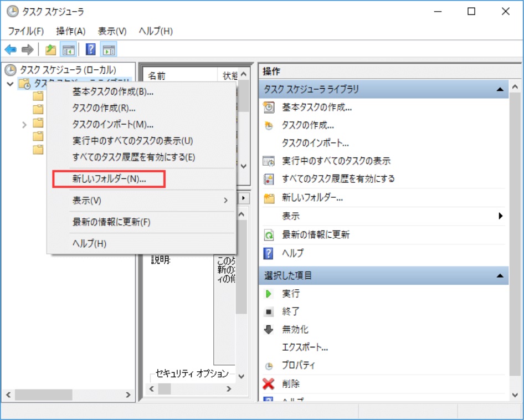Toggle the action pane visibility toolbar icon
Viewport: 524px width, 420px height.
click(x=109, y=49)
